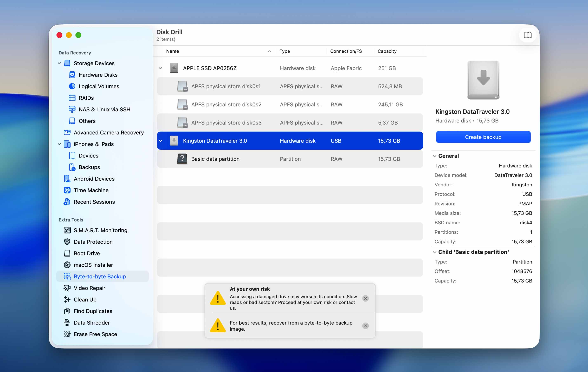Select the Others drive icon
Screen dimensions: 588x372
(72, 121)
